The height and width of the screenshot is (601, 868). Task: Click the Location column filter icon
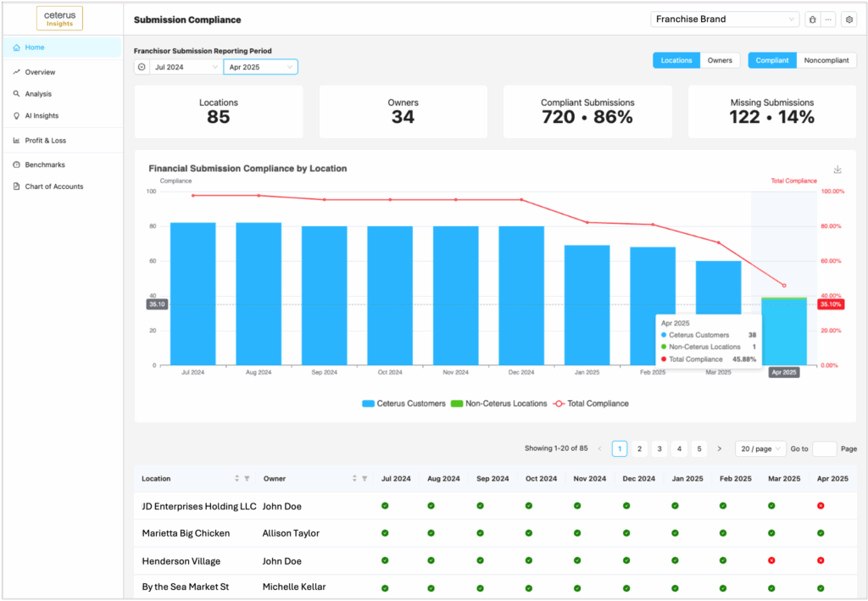coord(247,479)
